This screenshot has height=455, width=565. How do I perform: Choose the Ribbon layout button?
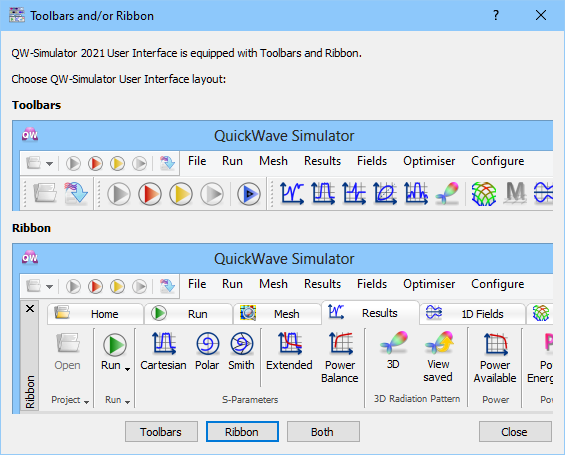(242, 432)
